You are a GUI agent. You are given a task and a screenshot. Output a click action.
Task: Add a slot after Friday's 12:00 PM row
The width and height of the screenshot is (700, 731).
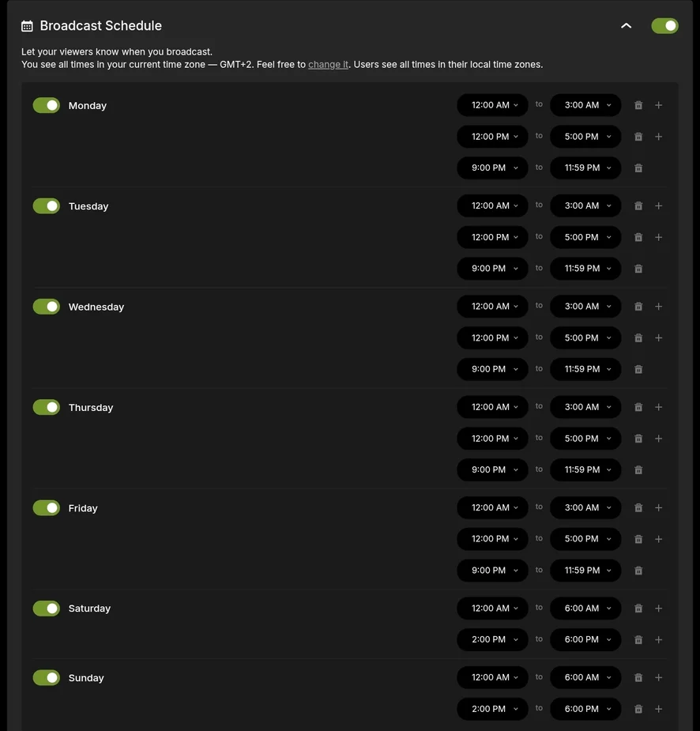click(659, 539)
